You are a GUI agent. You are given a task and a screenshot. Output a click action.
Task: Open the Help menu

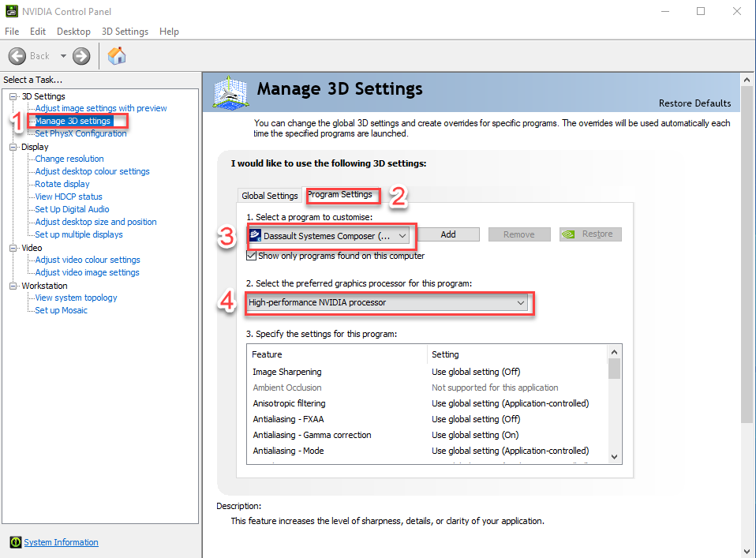coord(169,32)
